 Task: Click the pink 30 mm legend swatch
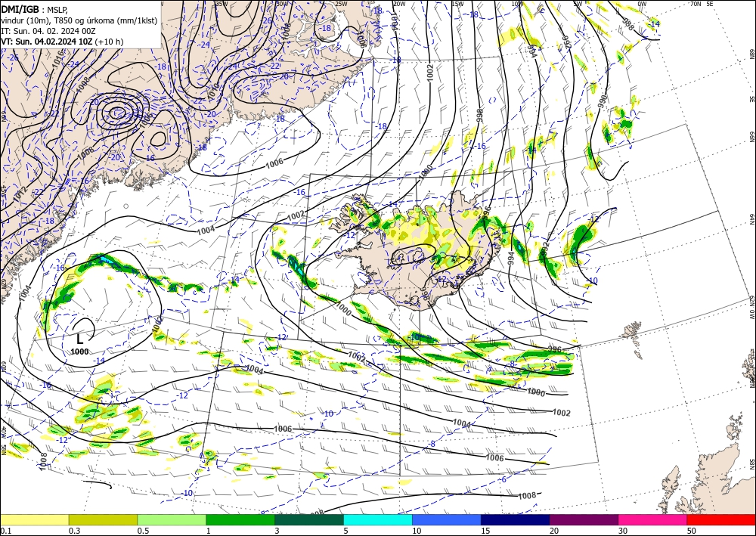pos(653,519)
